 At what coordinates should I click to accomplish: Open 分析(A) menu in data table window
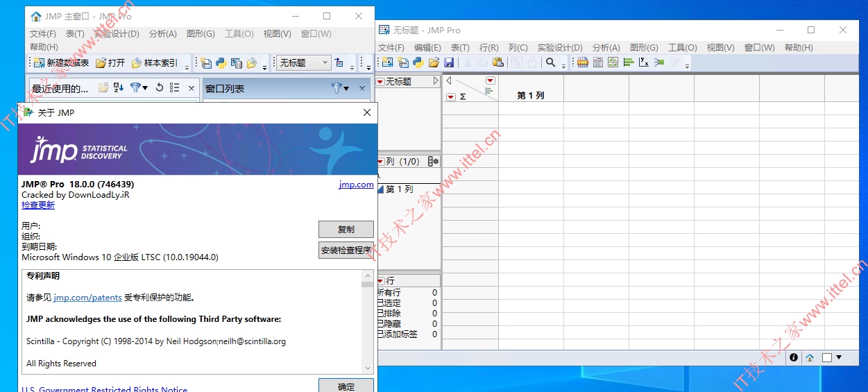click(606, 48)
